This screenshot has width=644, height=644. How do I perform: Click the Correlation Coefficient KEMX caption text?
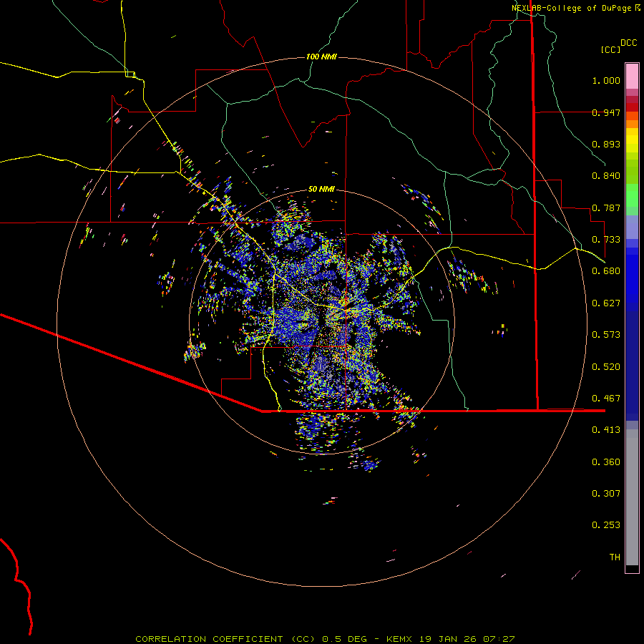(x=325, y=639)
